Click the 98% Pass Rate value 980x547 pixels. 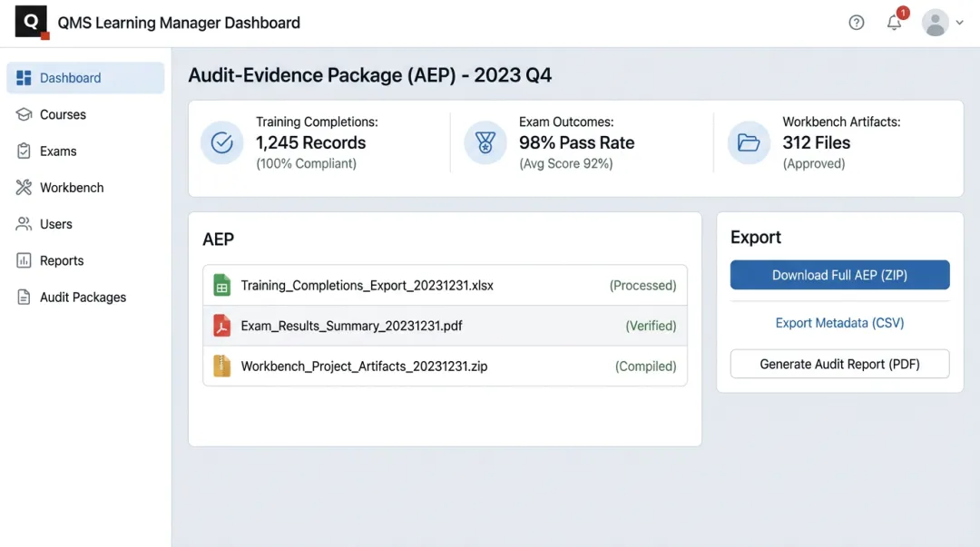point(576,142)
